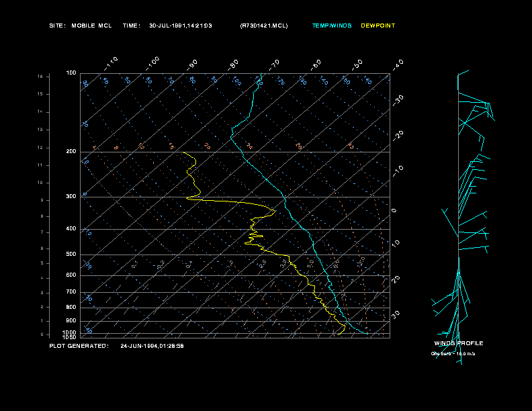Click the TEMP/WINDS legend label
Image resolution: width=532 pixels, height=411 pixels.
(332, 26)
